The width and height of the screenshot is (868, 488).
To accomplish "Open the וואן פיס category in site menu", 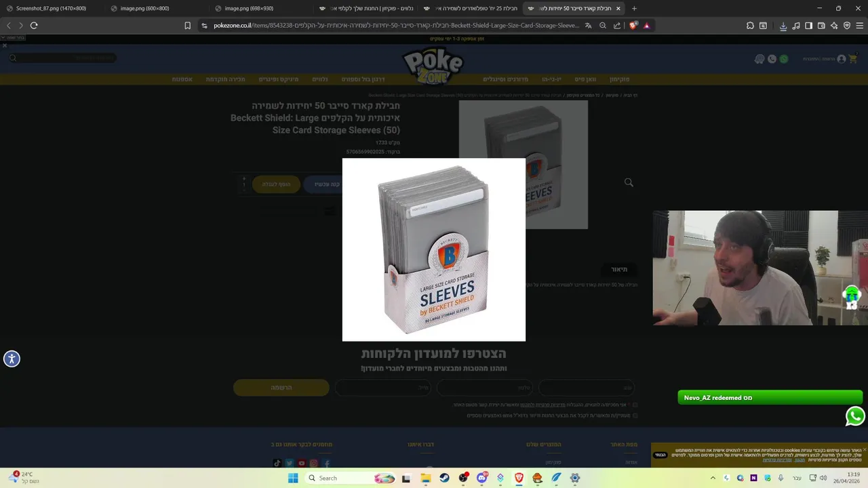I will (585, 79).
